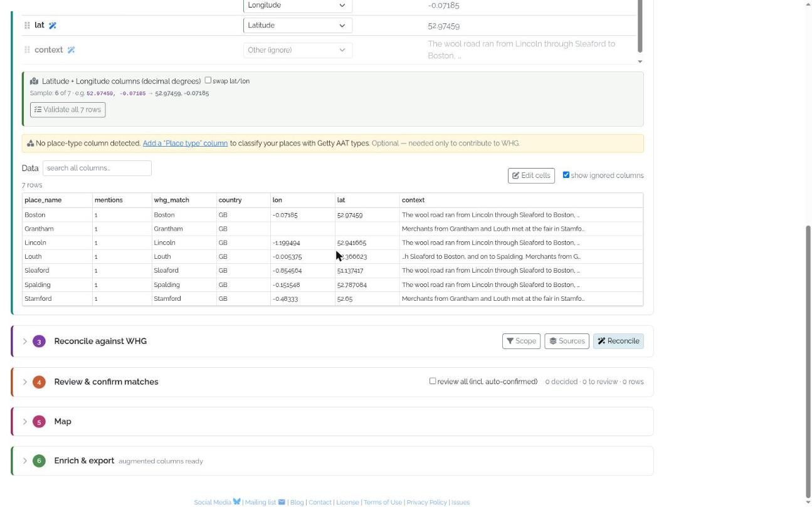Toggle the swap lat/lon checkbox

pyautogui.click(x=208, y=81)
